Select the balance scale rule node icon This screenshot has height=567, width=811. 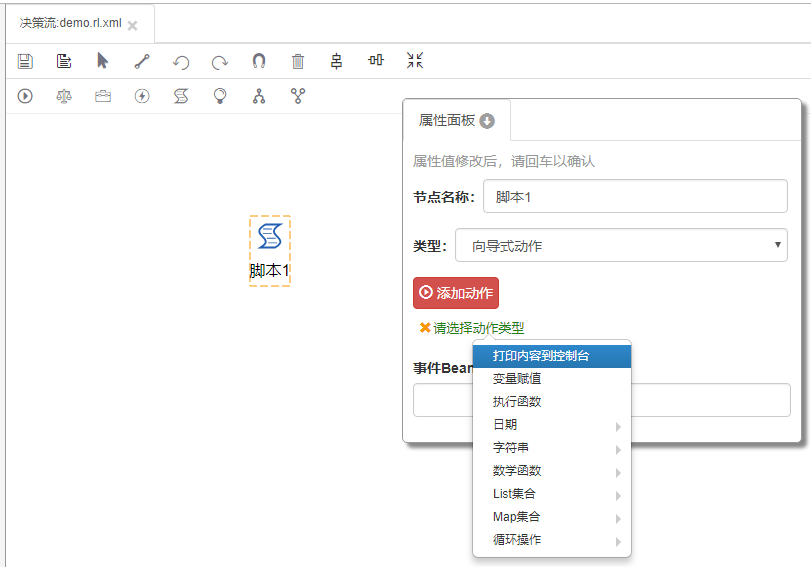(x=64, y=96)
